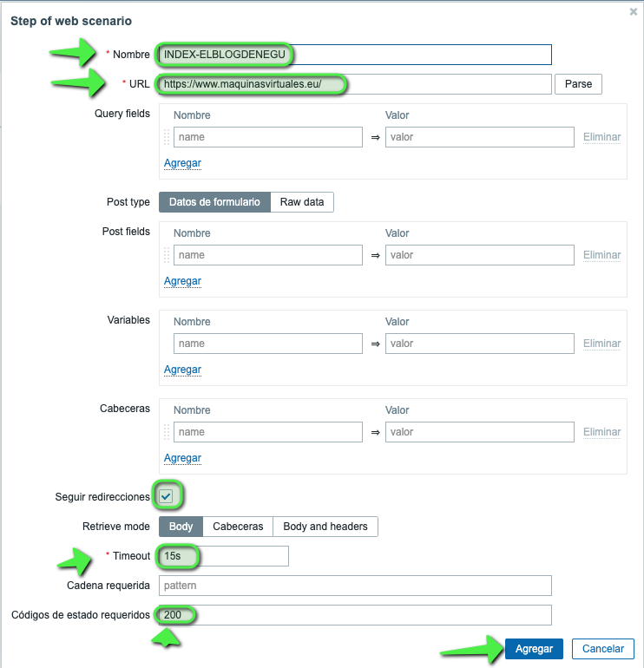Image resolution: width=644 pixels, height=668 pixels.
Task: Click drag handle of Variables row
Action: [167, 344]
